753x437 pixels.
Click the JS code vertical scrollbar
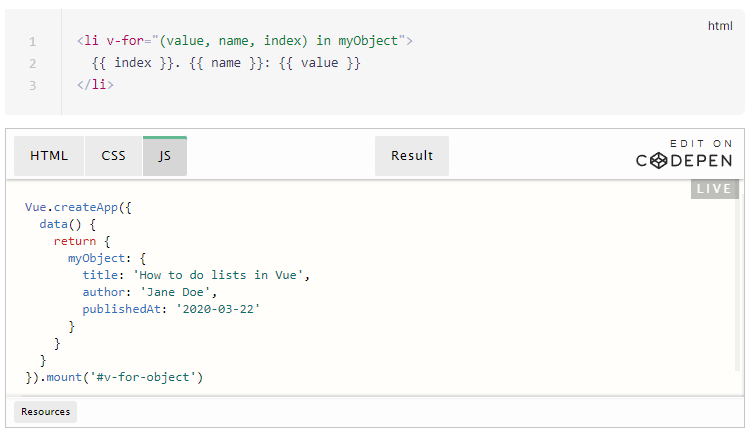coord(738,283)
